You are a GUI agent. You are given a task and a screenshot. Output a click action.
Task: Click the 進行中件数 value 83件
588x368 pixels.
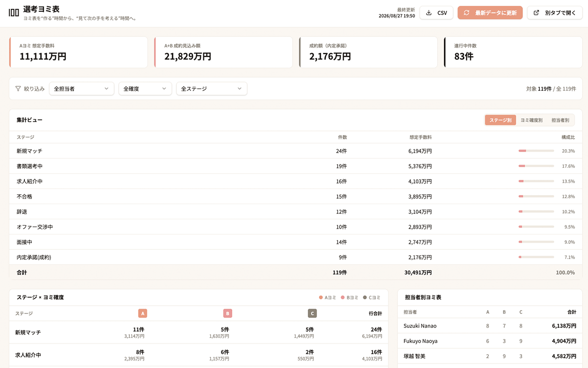coord(464,56)
